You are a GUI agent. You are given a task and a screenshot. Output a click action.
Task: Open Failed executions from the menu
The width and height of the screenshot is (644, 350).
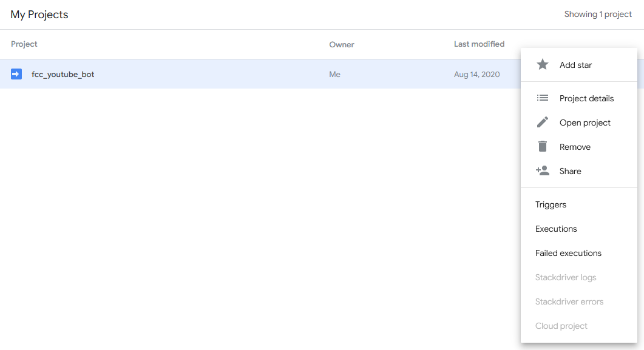pyautogui.click(x=579, y=253)
